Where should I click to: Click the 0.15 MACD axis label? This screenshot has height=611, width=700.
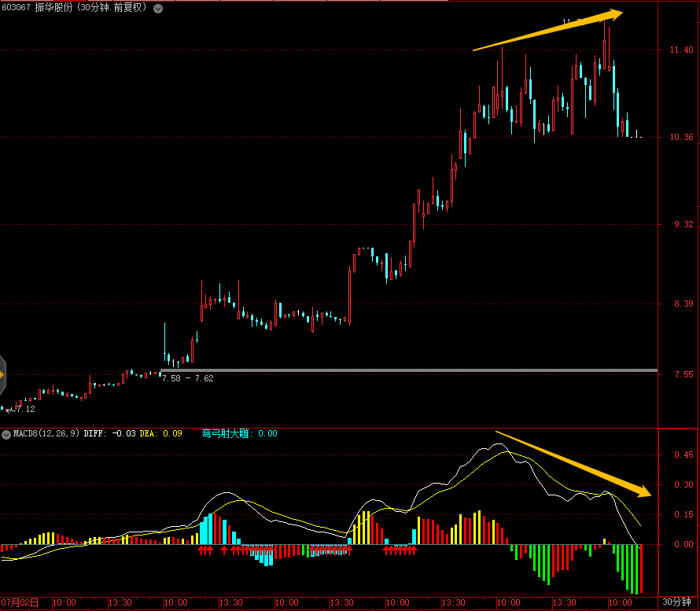tap(684, 514)
